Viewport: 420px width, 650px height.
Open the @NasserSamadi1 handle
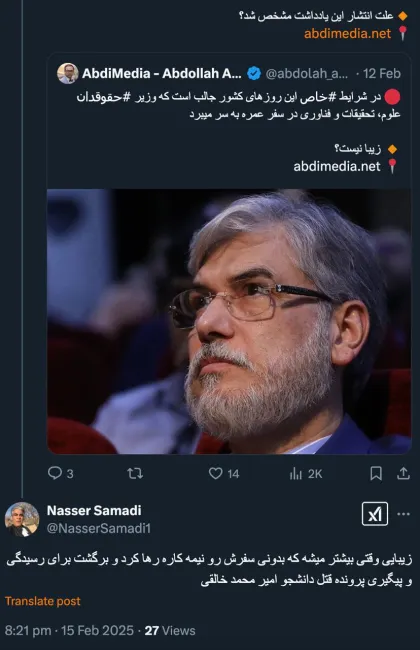click(99, 528)
